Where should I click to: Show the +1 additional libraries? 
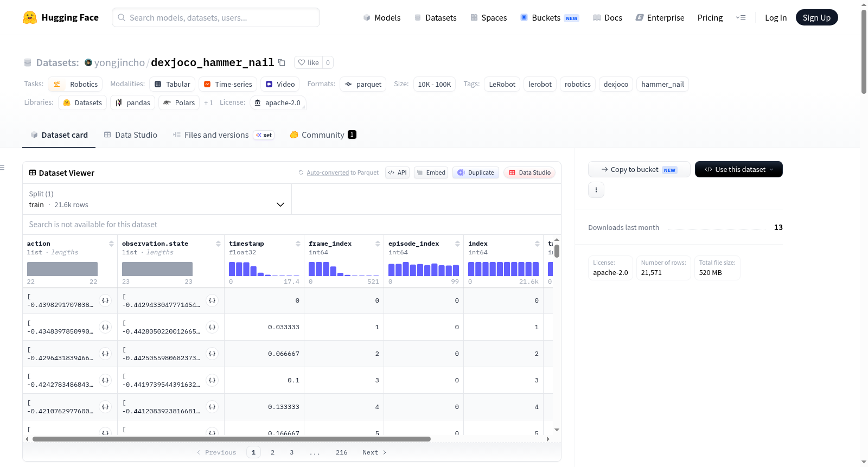tap(208, 103)
